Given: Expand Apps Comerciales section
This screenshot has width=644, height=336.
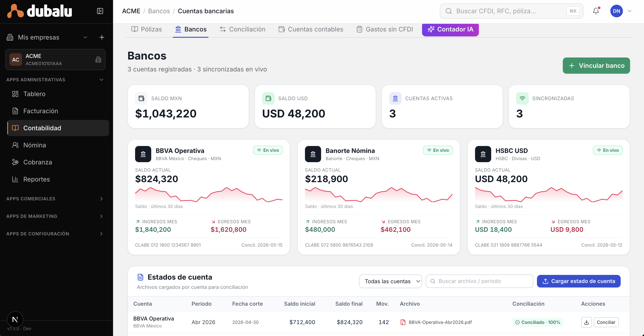Looking at the screenshot, I should pyautogui.click(x=101, y=199).
